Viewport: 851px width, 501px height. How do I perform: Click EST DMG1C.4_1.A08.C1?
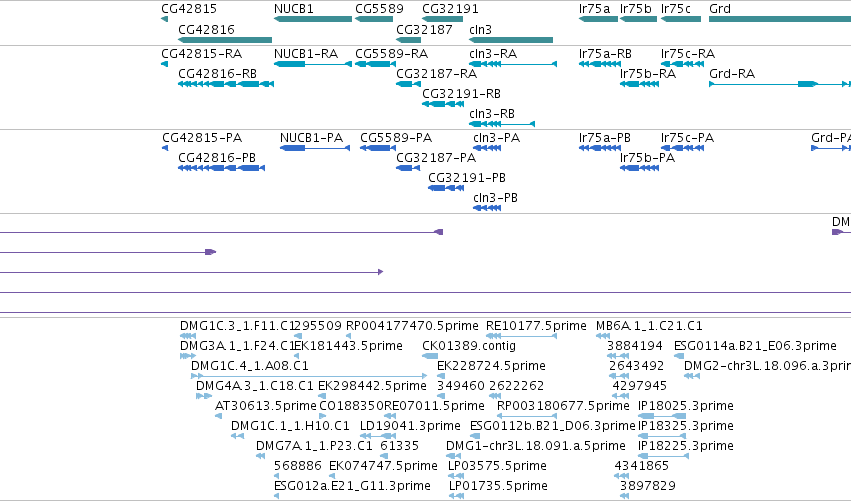[x=250, y=366]
